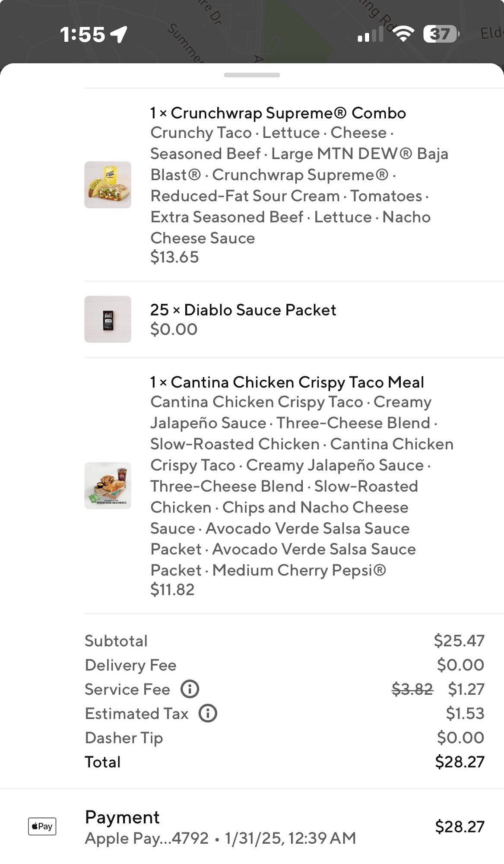Open the Crunchwrap Supreme Combo thumbnail
Image resolution: width=504 pixels, height=864 pixels.
[x=108, y=185]
